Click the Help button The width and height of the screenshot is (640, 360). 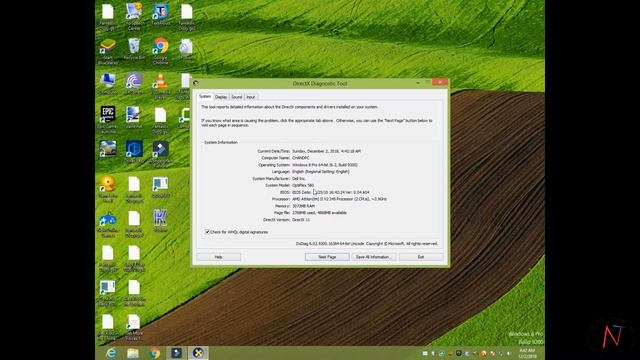218,257
